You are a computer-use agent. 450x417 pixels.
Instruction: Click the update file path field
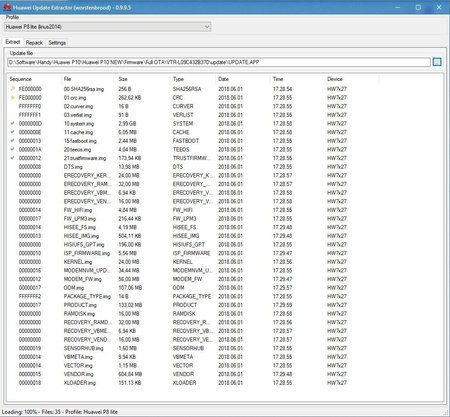[x=219, y=62]
